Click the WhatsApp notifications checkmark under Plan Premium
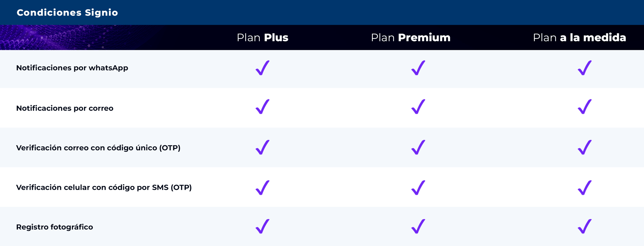This screenshot has height=246, width=644. tap(418, 68)
